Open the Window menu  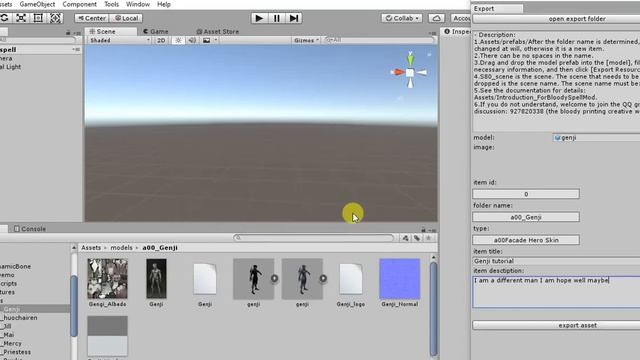[138, 4]
